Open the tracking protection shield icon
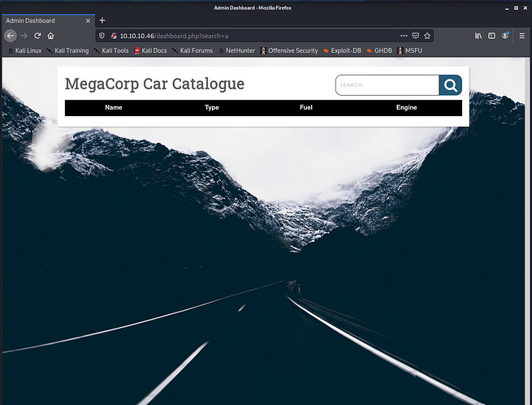The image size is (532, 405). (x=102, y=36)
